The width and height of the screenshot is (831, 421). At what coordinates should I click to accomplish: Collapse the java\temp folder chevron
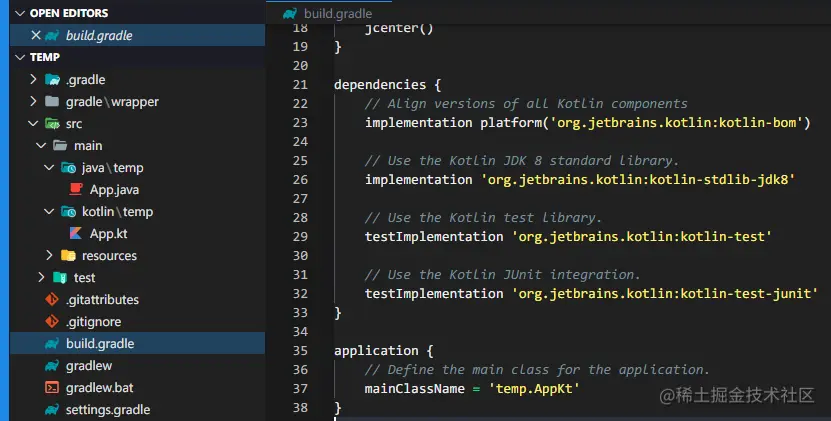coord(49,168)
